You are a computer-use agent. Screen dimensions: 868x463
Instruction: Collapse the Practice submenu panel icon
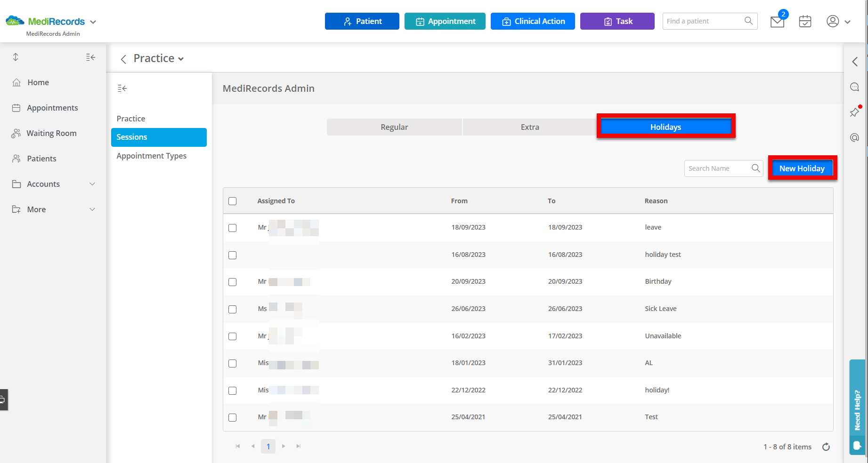tap(122, 88)
